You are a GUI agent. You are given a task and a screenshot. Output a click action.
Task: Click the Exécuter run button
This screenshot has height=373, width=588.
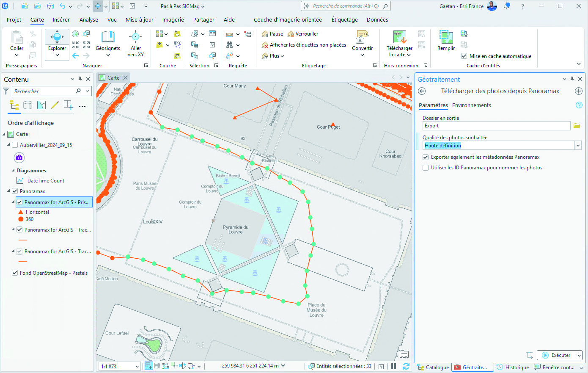(x=557, y=355)
